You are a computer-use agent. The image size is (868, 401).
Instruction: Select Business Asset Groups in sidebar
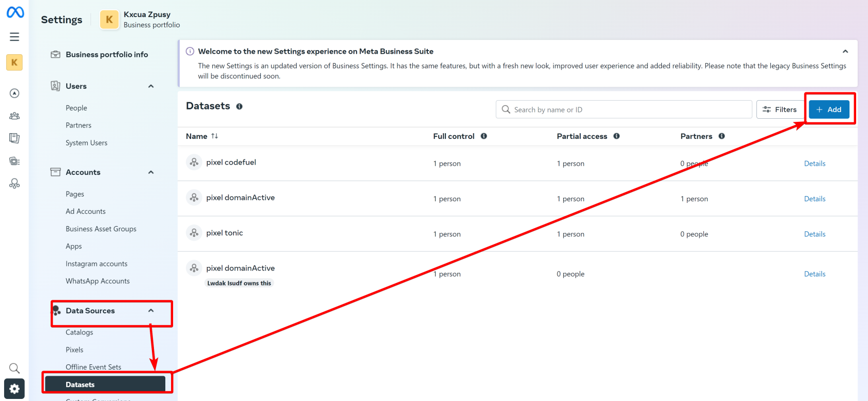point(101,229)
